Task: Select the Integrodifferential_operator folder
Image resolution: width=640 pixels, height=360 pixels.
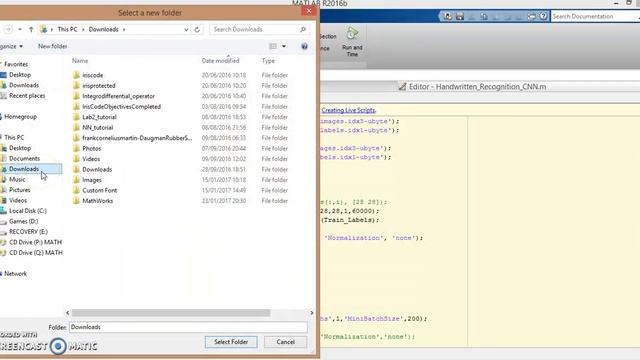Action: pyautogui.click(x=118, y=96)
